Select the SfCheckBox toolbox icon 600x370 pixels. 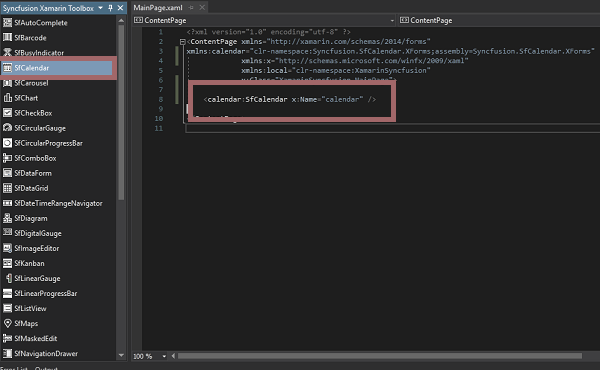[7, 113]
